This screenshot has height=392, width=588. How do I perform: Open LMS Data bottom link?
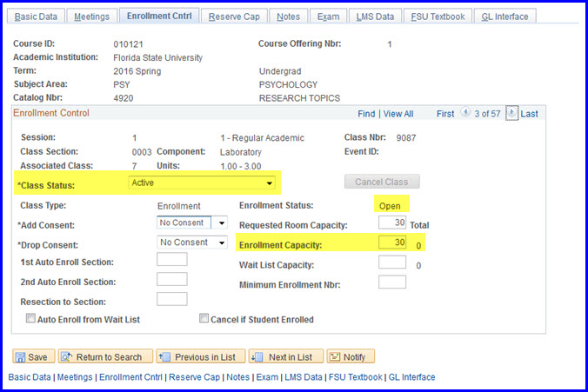tap(303, 377)
